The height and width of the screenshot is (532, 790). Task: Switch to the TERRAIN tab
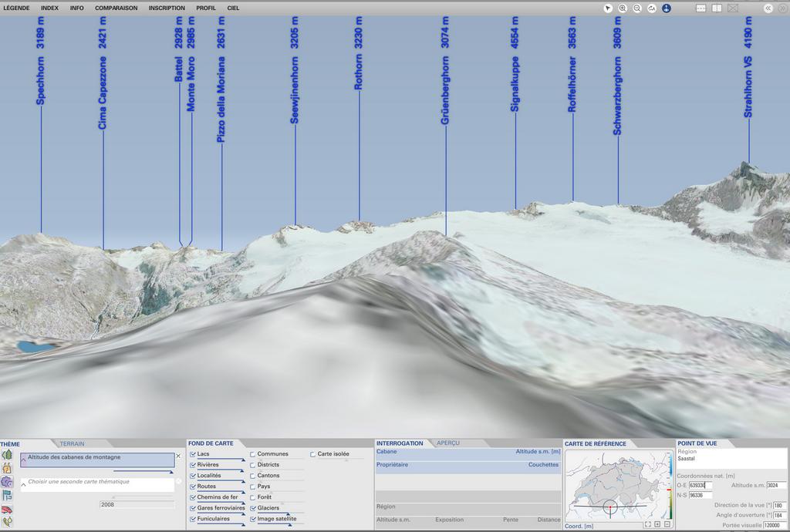[x=73, y=443]
